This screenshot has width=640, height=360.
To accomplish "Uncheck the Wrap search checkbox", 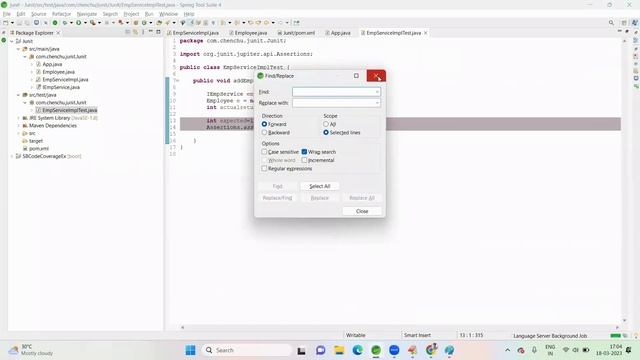I will pos(304,152).
